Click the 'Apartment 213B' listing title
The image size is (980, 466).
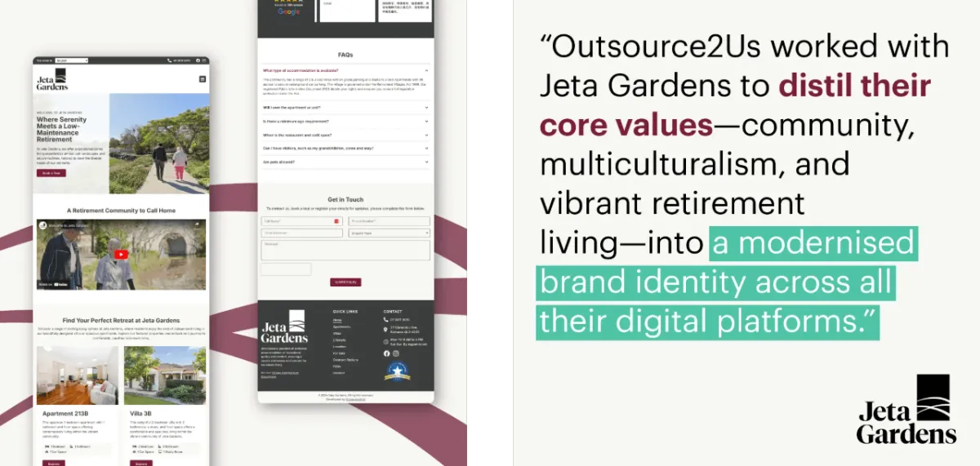(65, 414)
